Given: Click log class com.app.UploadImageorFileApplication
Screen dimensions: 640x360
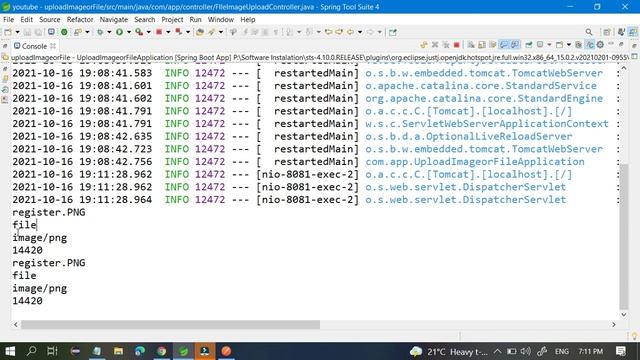Looking at the screenshot, I should point(475,162).
